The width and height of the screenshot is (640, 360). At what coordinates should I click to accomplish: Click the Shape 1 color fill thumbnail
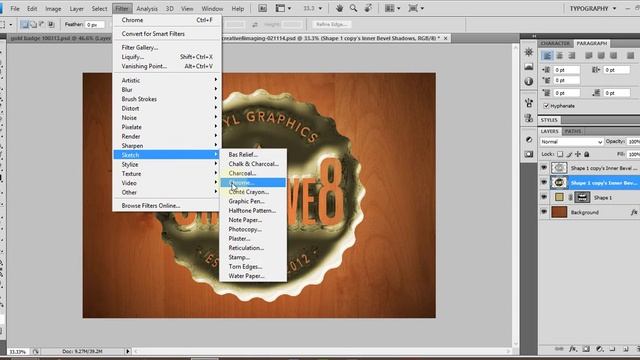(x=559, y=197)
